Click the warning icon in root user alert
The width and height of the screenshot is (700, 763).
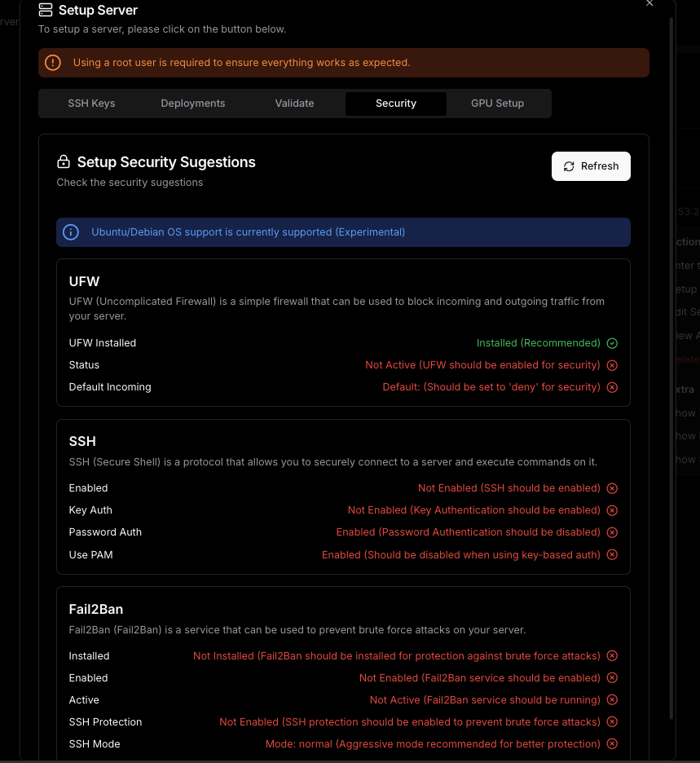pyautogui.click(x=52, y=63)
